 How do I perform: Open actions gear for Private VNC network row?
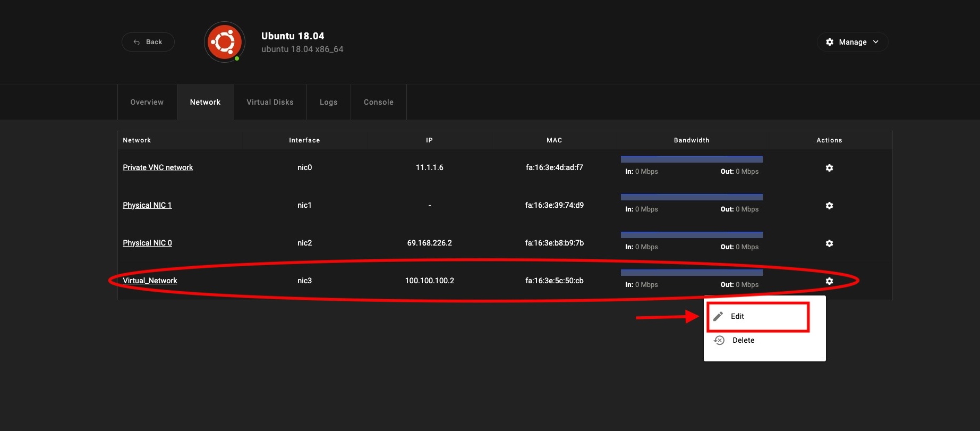[x=829, y=168]
